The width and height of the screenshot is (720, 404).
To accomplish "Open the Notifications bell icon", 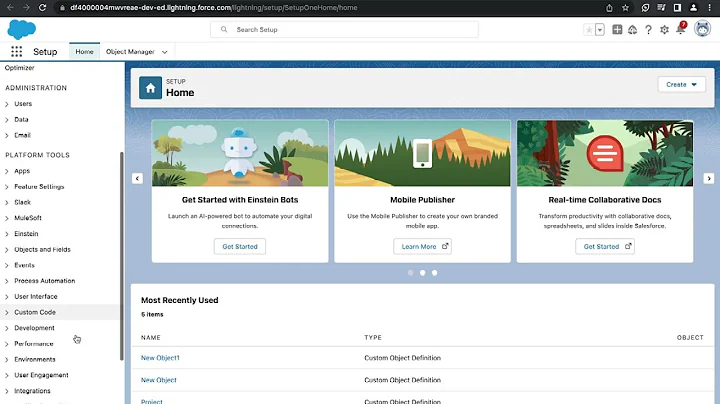I will 681,28.
